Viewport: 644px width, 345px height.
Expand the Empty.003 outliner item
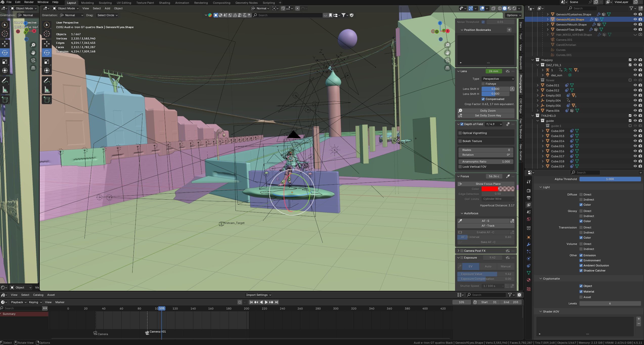click(x=538, y=95)
